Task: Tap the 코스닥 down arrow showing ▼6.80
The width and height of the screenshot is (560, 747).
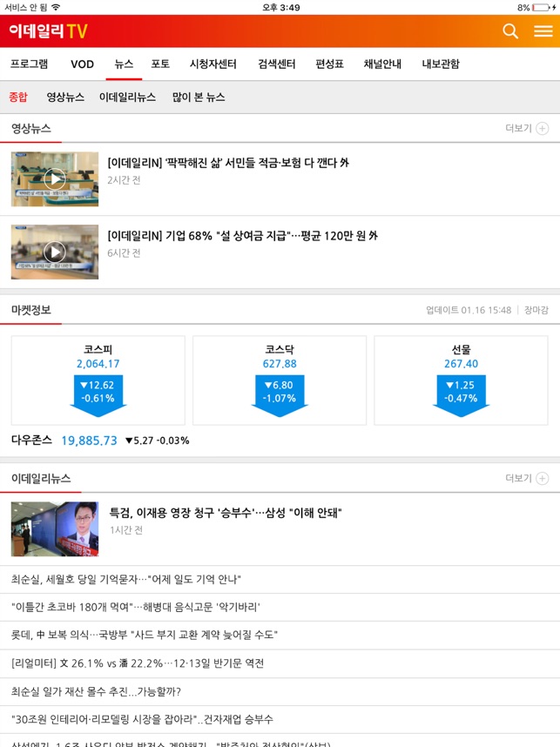Action: tap(280, 395)
